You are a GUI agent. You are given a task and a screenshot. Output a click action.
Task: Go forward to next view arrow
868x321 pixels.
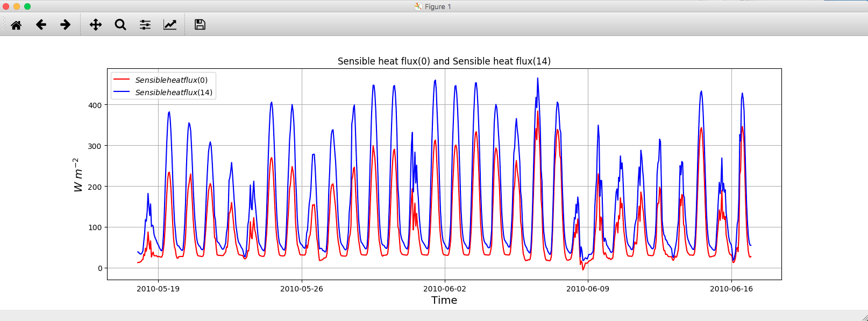(65, 25)
